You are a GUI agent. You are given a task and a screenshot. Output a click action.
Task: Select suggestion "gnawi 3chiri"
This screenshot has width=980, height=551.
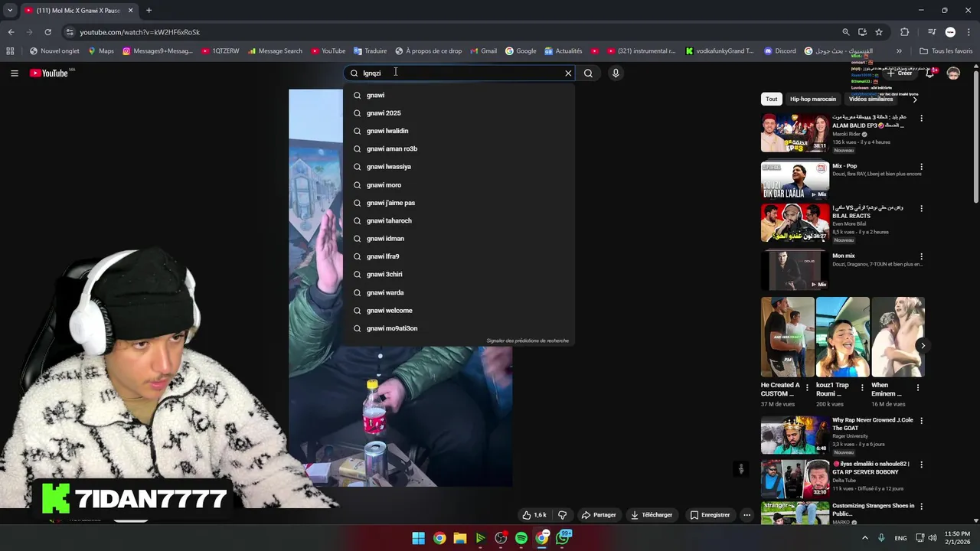[459, 274]
